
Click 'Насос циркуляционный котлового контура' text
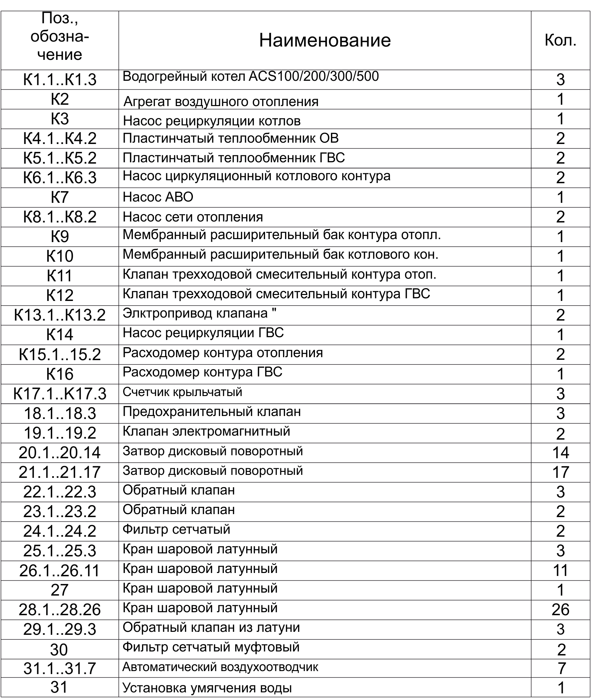coord(256,176)
